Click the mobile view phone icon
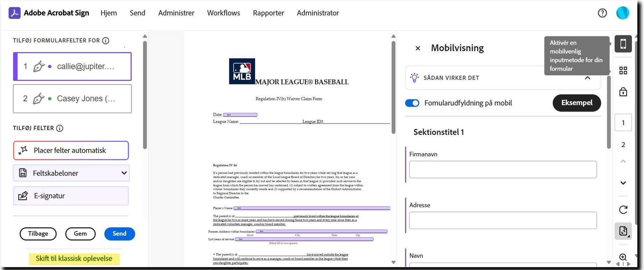This screenshot has width=644, height=270. [623, 44]
